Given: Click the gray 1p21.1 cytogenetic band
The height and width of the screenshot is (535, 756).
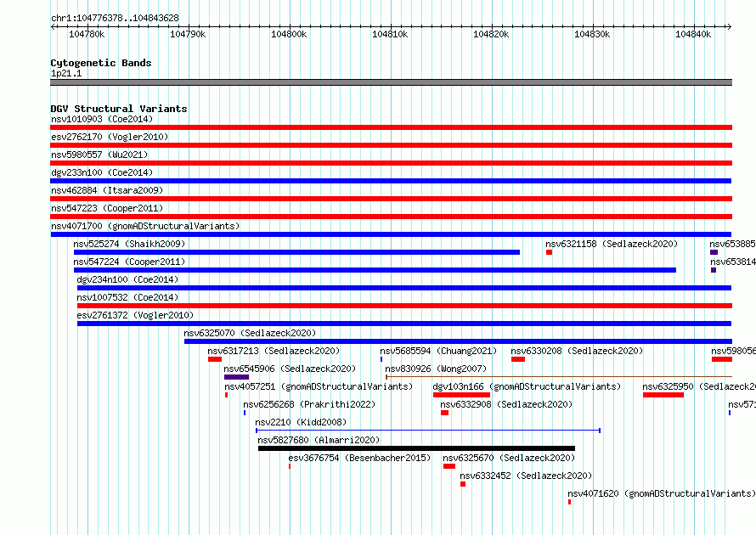Looking at the screenshot, I should pyautogui.click(x=391, y=82).
